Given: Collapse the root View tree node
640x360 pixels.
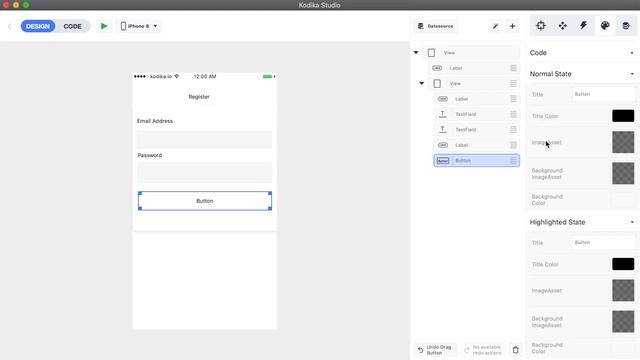Looking at the screenshot, I should pyautogui.click(x=416, y=53).
